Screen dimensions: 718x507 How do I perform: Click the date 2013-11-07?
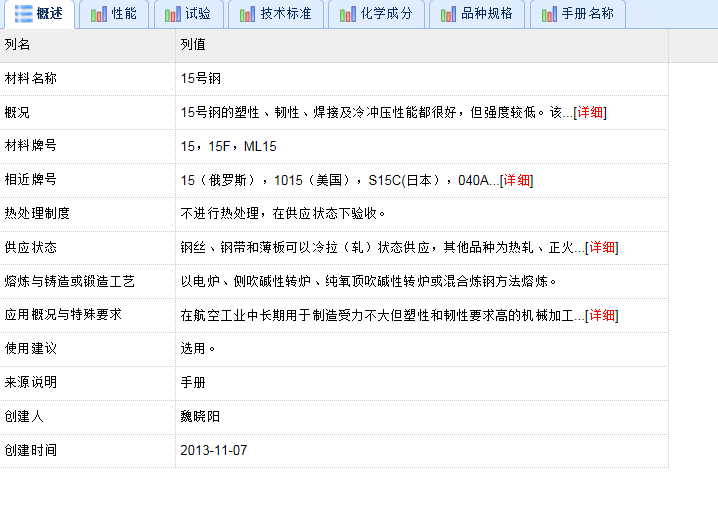tap(214, 450)
